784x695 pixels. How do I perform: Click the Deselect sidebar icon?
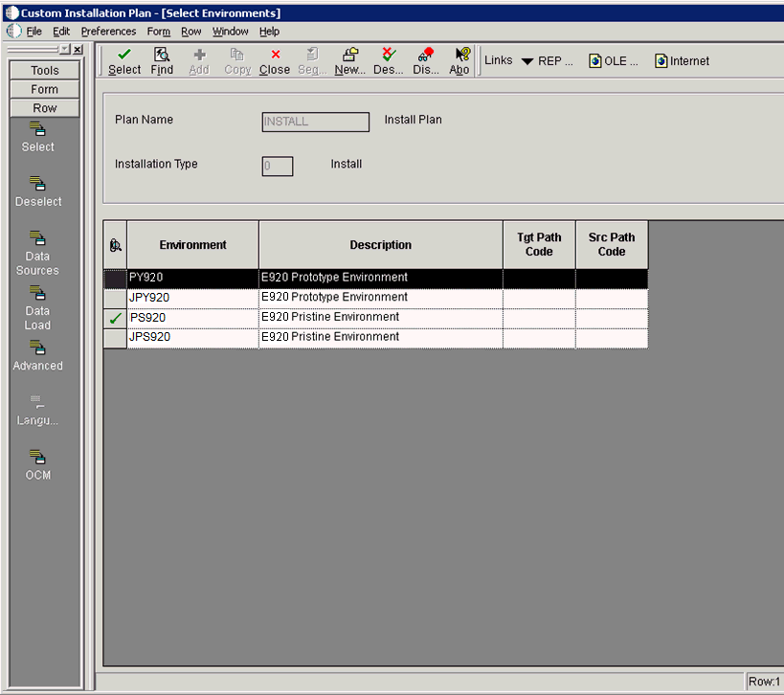pyautogui.click(x=37, y=184)
